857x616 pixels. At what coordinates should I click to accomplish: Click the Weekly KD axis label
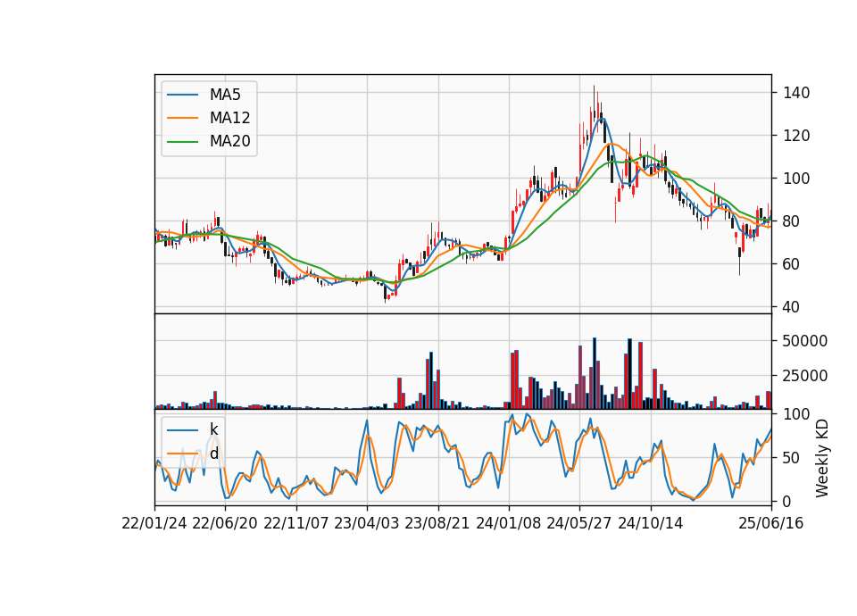tap(822, 459)
